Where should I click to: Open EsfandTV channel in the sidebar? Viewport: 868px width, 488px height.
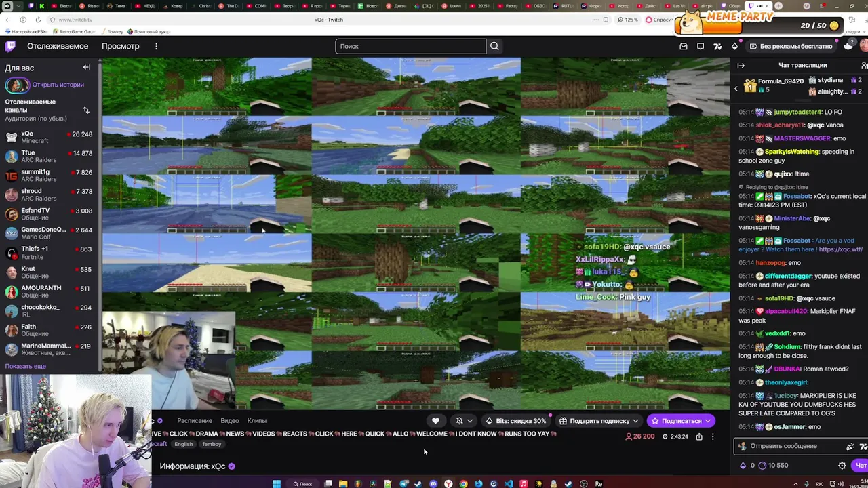[49, 214]
